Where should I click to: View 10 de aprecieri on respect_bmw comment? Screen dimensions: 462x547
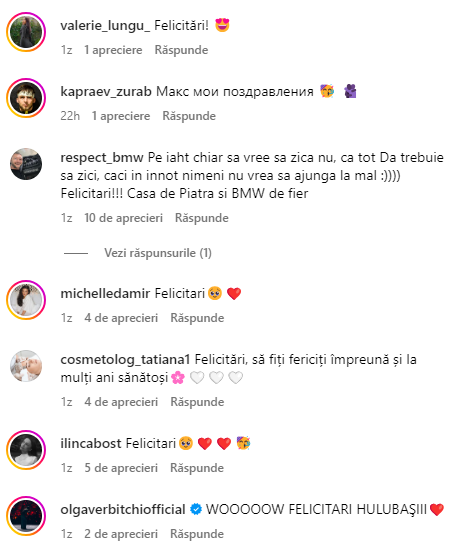click(x=124, y=218)
